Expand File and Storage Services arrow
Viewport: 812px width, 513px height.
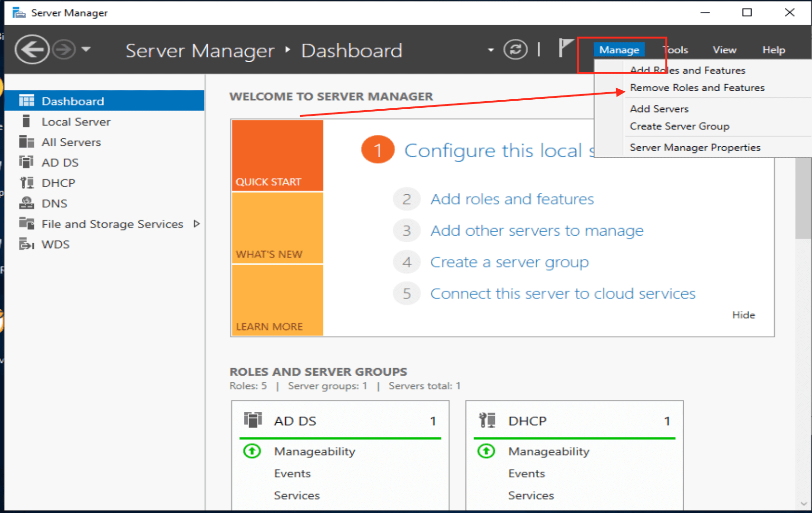(196, 224)
